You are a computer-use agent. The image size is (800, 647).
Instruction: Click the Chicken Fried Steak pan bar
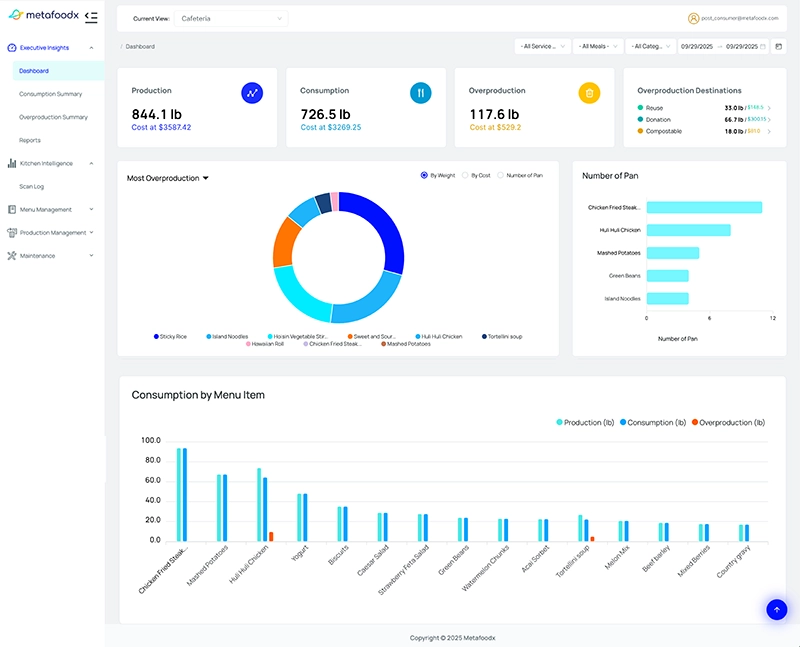704,207
